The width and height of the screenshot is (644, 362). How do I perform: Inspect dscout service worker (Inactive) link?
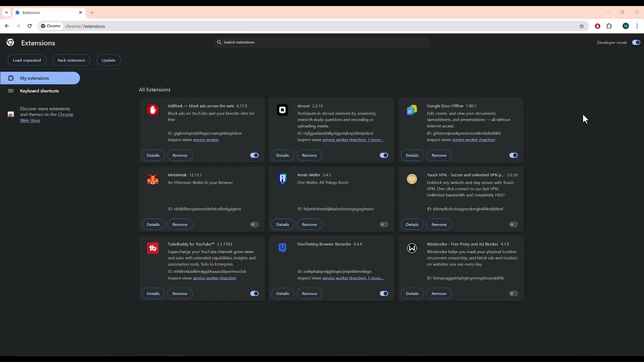(344, 140)
